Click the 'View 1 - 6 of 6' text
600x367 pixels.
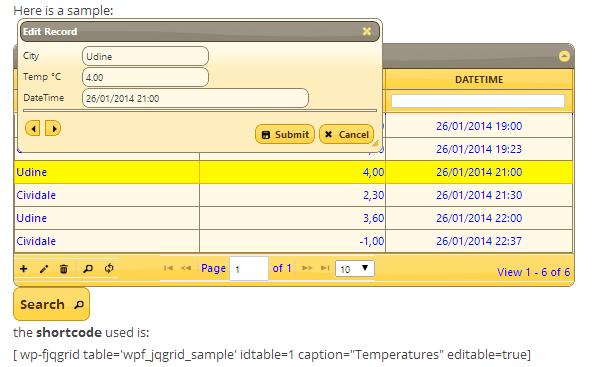click(x=533, y=272)
